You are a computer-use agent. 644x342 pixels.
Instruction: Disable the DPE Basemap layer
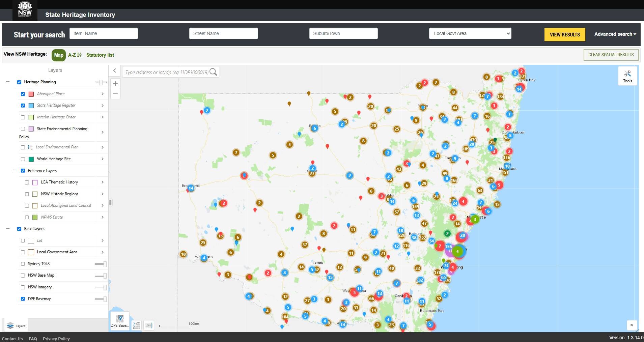click(x=23, y=299)
